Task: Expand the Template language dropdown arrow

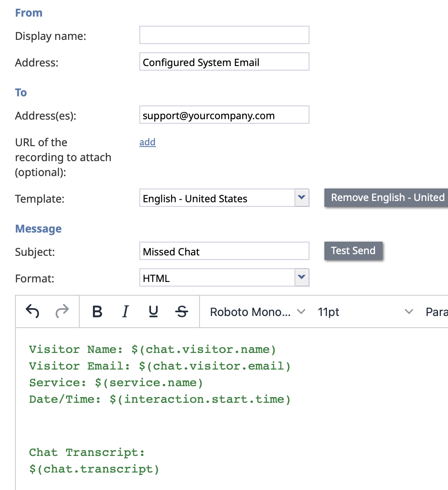Action: (x=302, y=198)
